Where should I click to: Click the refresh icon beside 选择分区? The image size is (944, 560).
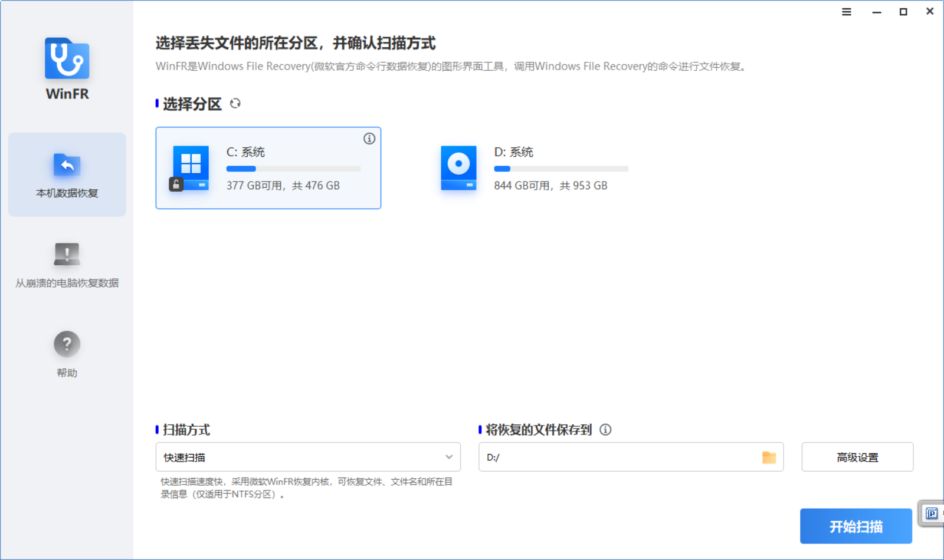(235, 103)
